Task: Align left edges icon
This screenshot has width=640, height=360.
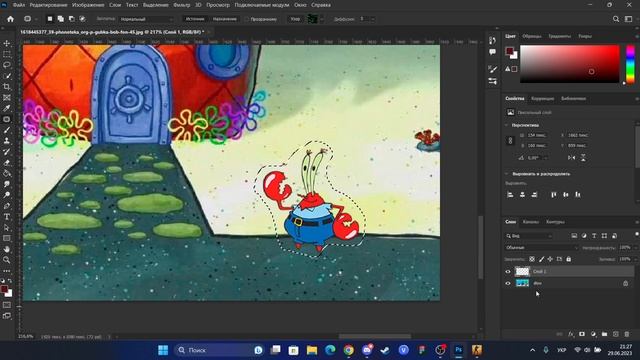Action: click(510, 195)
